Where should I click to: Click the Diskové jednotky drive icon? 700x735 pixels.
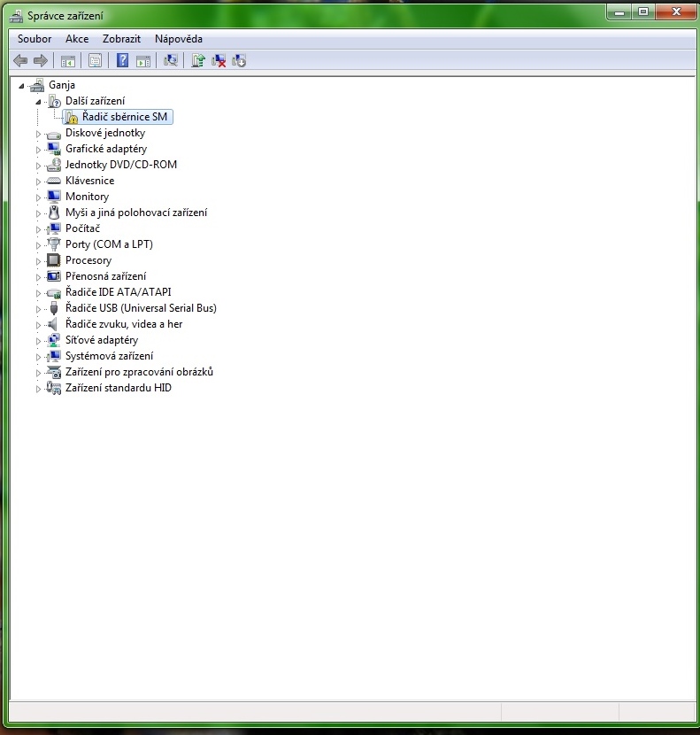tap(54, 134)
